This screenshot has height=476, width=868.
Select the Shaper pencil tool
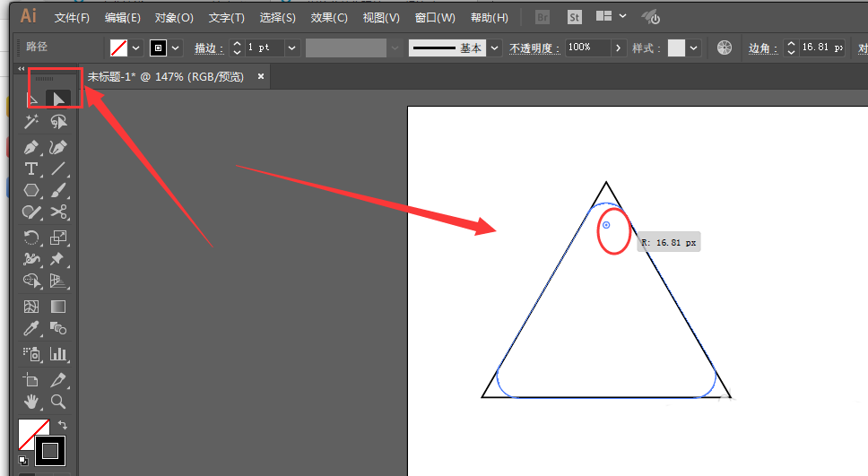[x=31, y=212]
